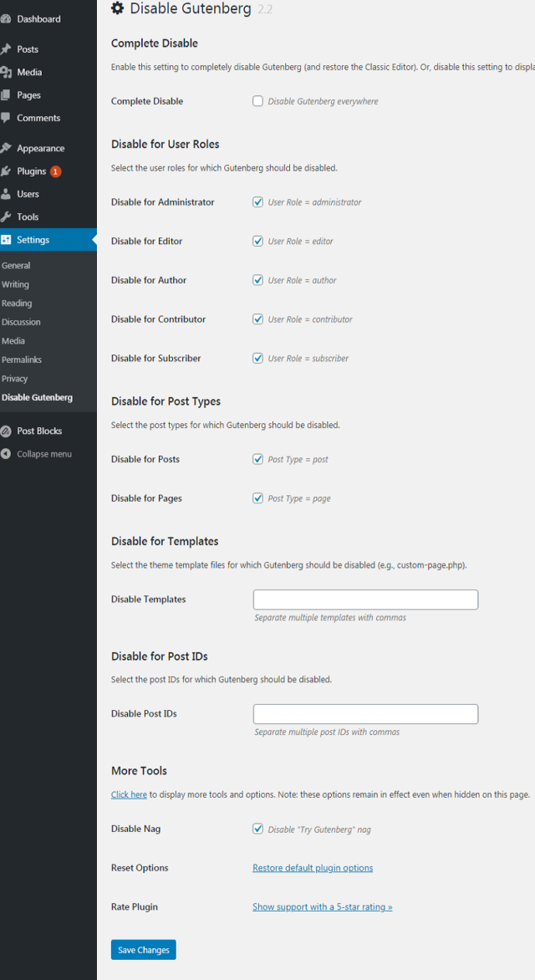This screenshot has width=535, height=980.
Task: Go to Media settings submenu
Action: [x=13, y=340]
